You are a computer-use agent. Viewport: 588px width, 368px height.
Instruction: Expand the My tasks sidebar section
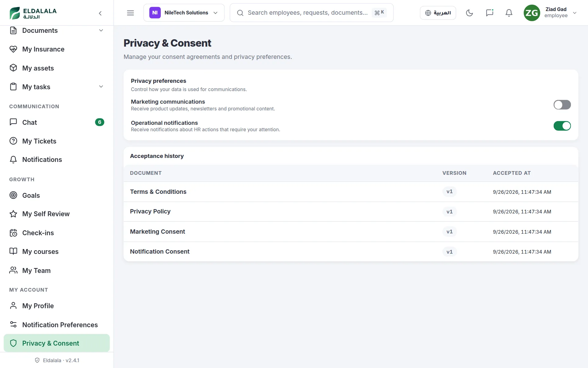point(57,87)
